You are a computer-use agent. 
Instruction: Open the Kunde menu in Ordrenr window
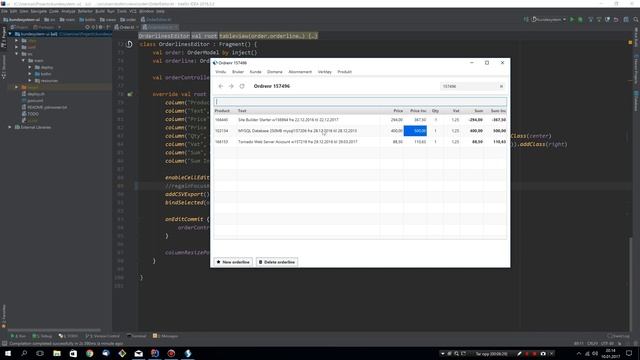(256, 72)
